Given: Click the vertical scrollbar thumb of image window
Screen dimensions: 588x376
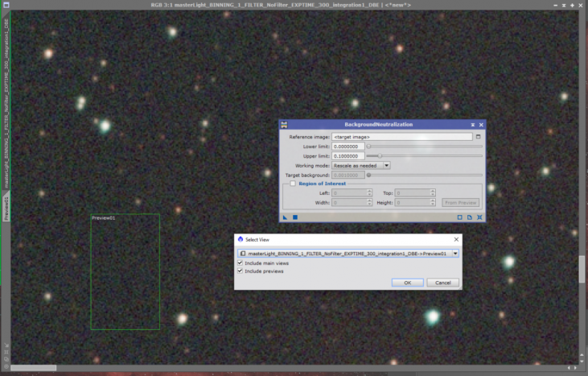Looking at the screenshot, I should [x=582, y=269].
